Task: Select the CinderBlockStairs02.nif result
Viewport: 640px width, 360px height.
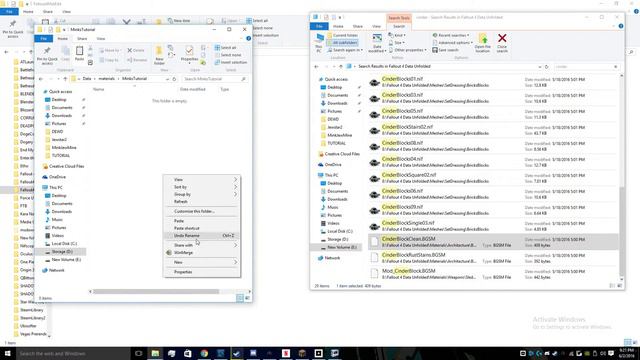Action: (493, 130)
